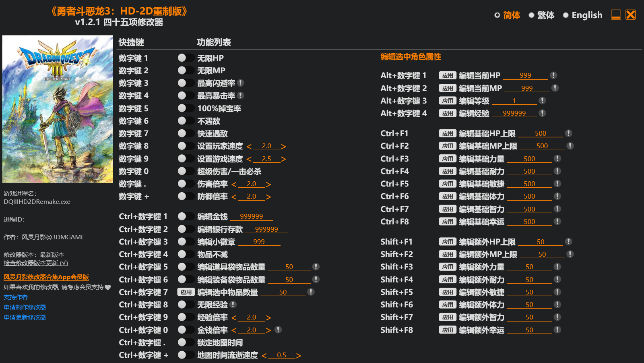Toggle the 编辑小徽章 switch
This screenshot has width=644, height=363.
pyautogui.click(x=186, y=241)
